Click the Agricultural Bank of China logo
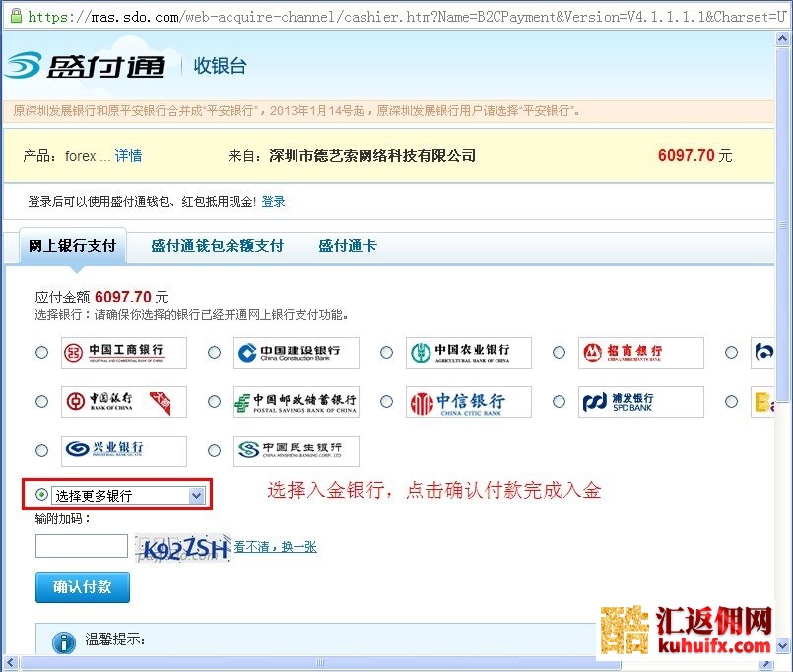Screen dimensions: 793x672 tap(468, 353)
